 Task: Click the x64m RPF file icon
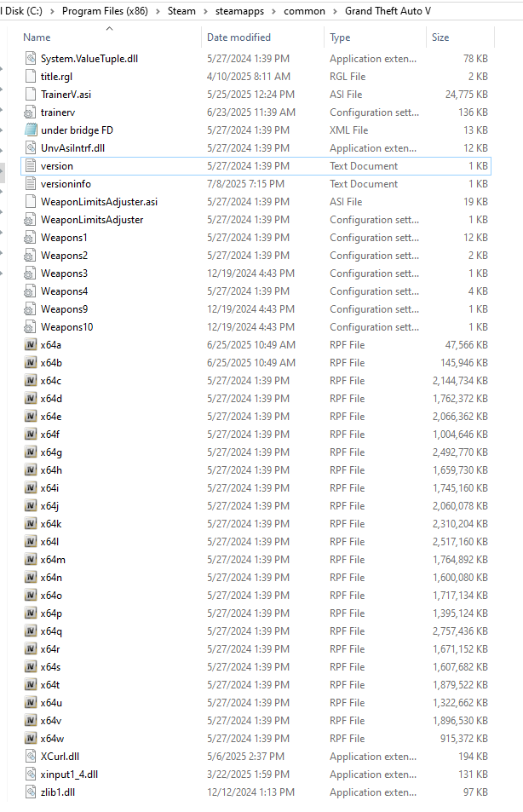(31, 559)
